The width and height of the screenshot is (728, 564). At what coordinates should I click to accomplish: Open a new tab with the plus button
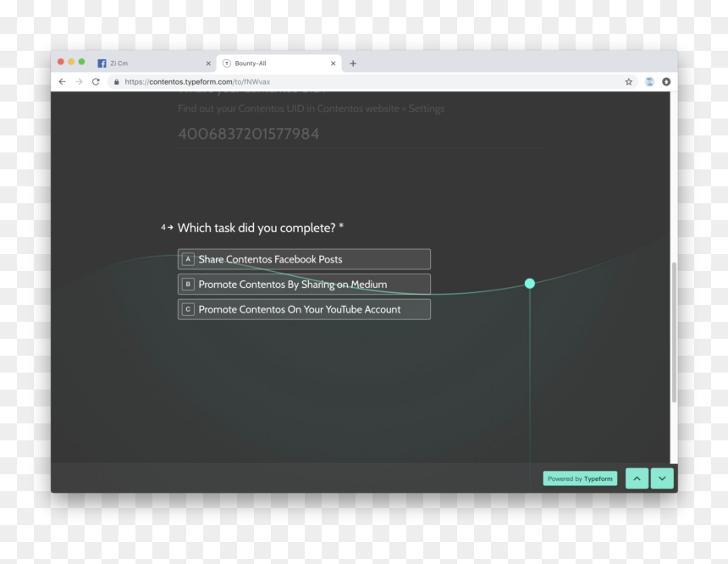[353, 64]
